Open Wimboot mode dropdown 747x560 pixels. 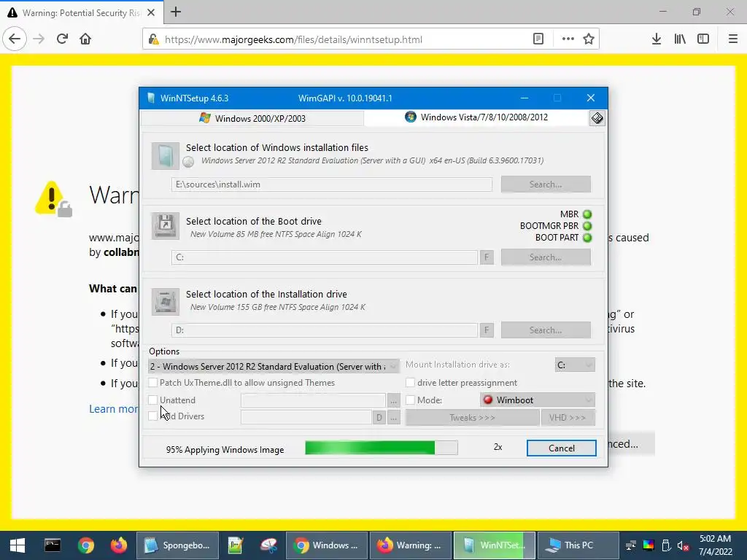click(538, 400)
